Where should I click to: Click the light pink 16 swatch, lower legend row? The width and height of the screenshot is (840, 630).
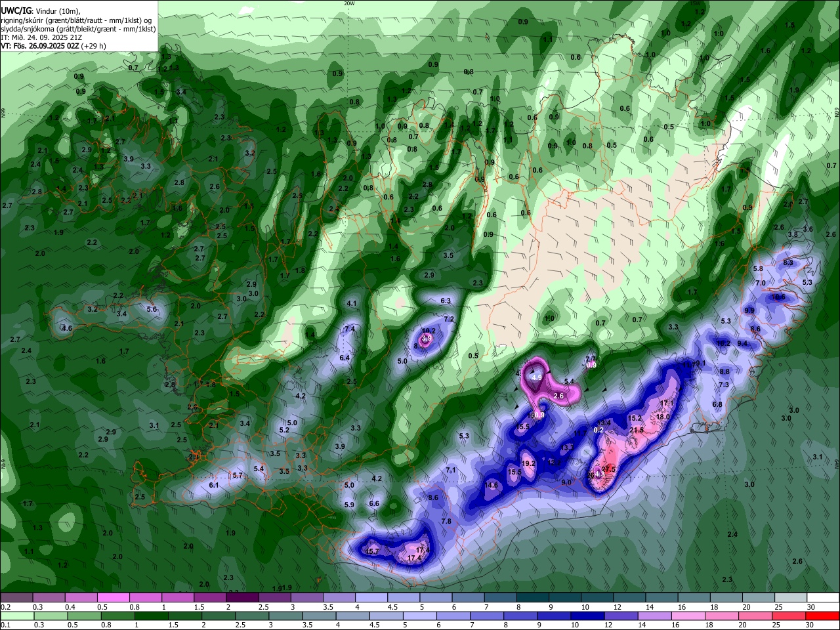[689, 616]
